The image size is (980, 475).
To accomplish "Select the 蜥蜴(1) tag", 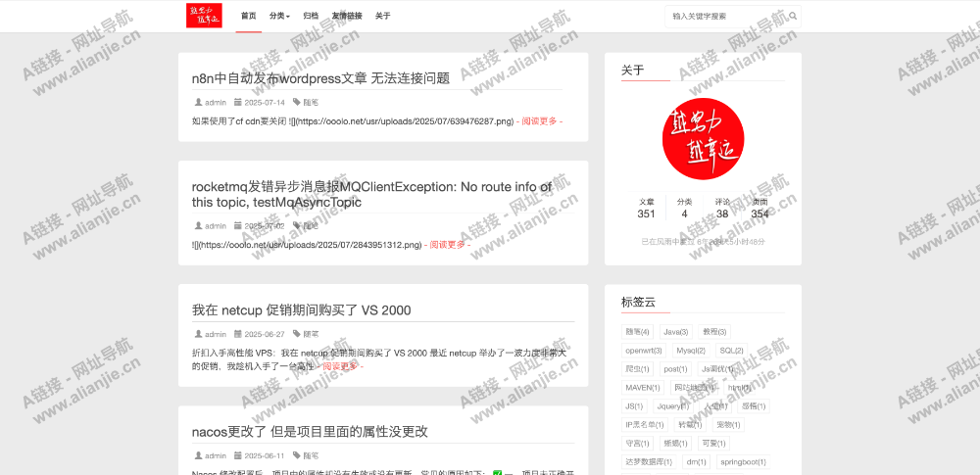I will tap(675, 443).
